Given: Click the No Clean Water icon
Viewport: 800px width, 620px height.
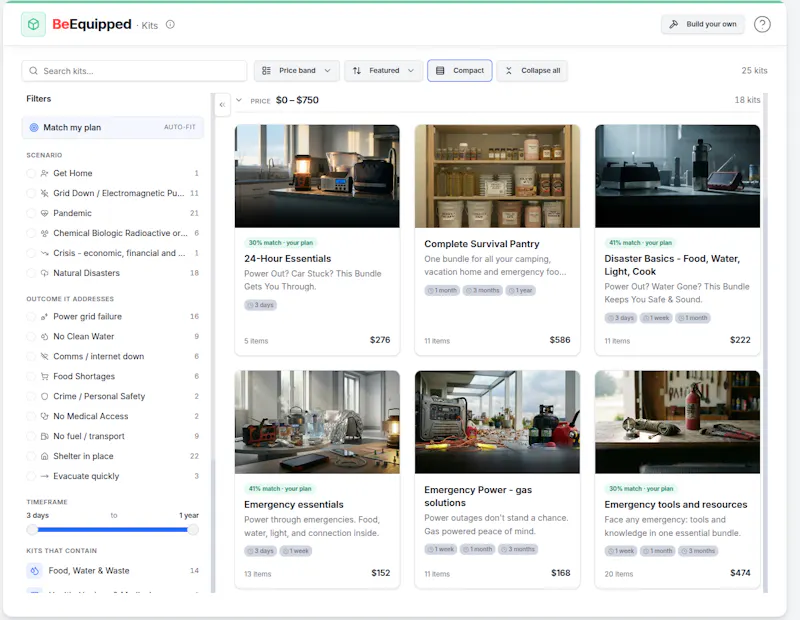Looking at the screenshot, I should pos(44,337).
